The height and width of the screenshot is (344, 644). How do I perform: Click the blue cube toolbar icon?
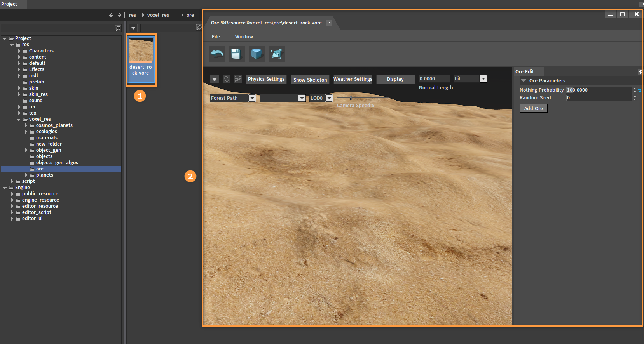[257, 54]
